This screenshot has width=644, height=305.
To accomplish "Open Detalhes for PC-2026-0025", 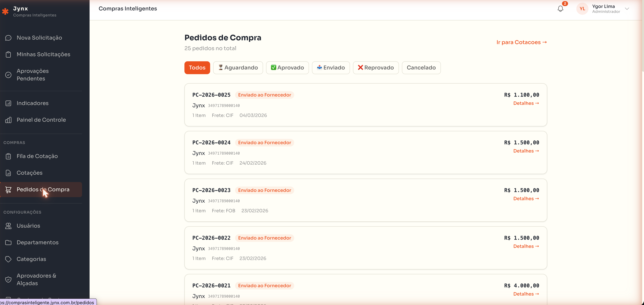I will click(526, 103).
